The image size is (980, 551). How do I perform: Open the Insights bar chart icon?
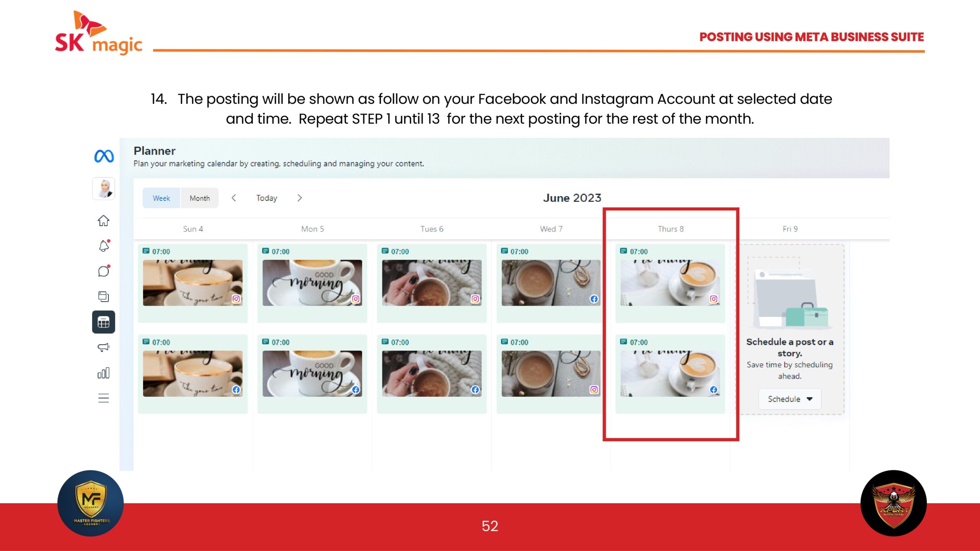click(x=103, y=373)
